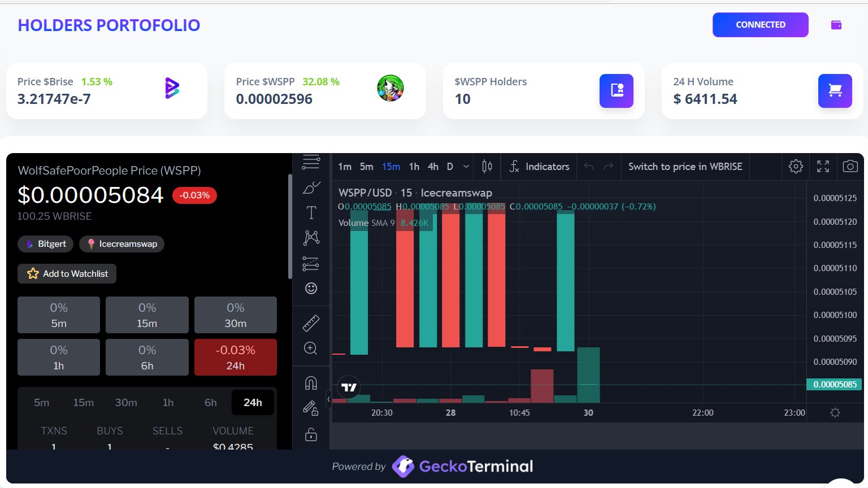This screenshot has width=868, height=488.
Task: Open the emoji icons tool
Action: (311, 289)
